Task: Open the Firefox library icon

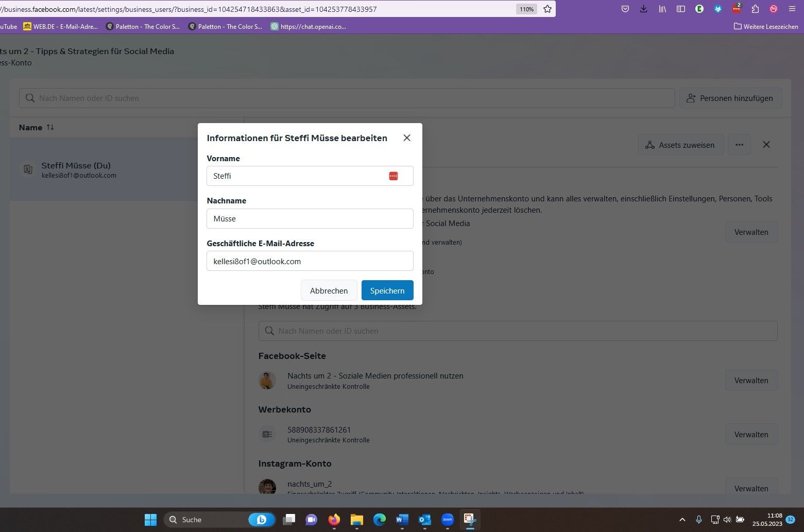Action: click(662, 9)
